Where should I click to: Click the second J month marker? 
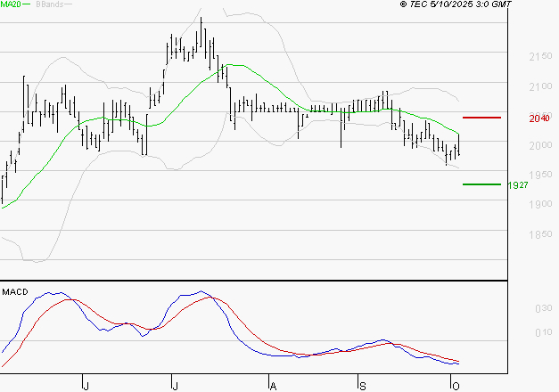tap(175, 386)
